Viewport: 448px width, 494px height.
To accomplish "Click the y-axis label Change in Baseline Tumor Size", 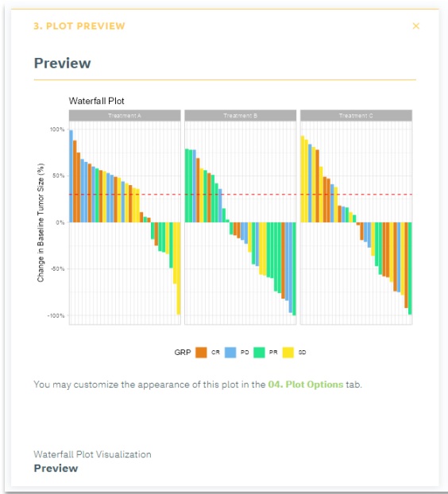I will [41, 222].
